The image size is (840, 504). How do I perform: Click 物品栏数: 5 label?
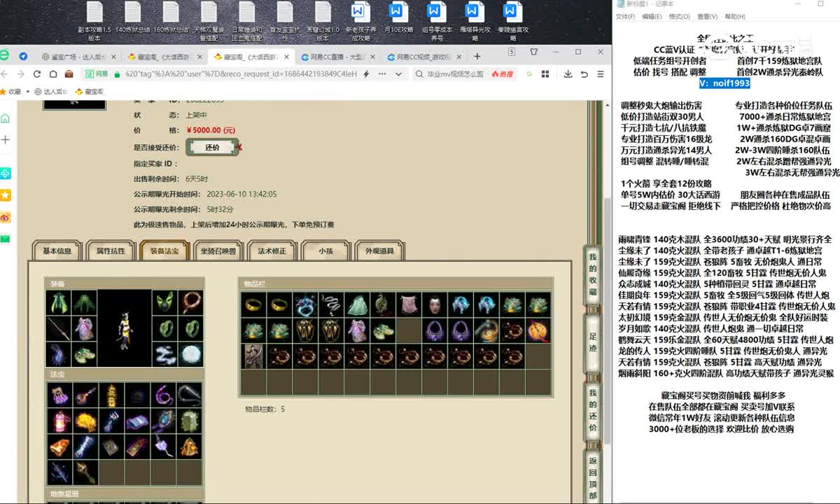coord(265,409)
